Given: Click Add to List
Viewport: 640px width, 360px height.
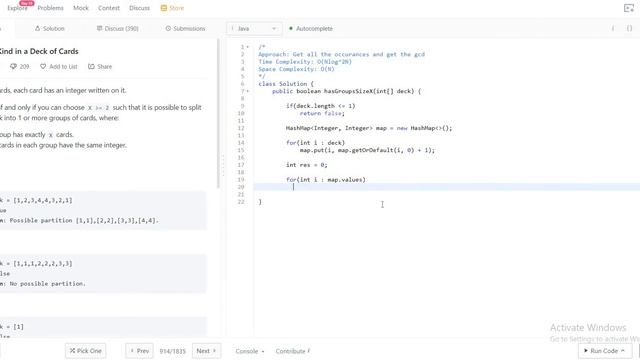Looking at the screenshot, I should 59,67.
